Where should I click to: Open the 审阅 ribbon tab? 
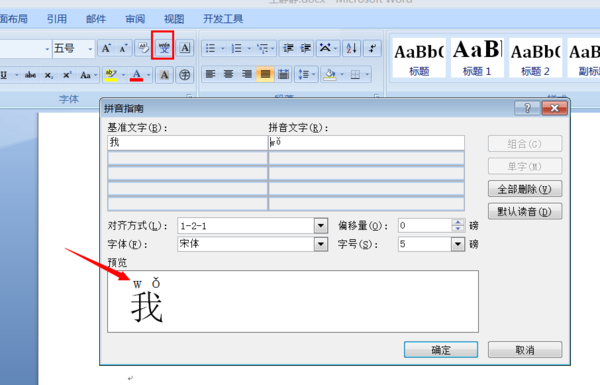(x=135, y=19)
